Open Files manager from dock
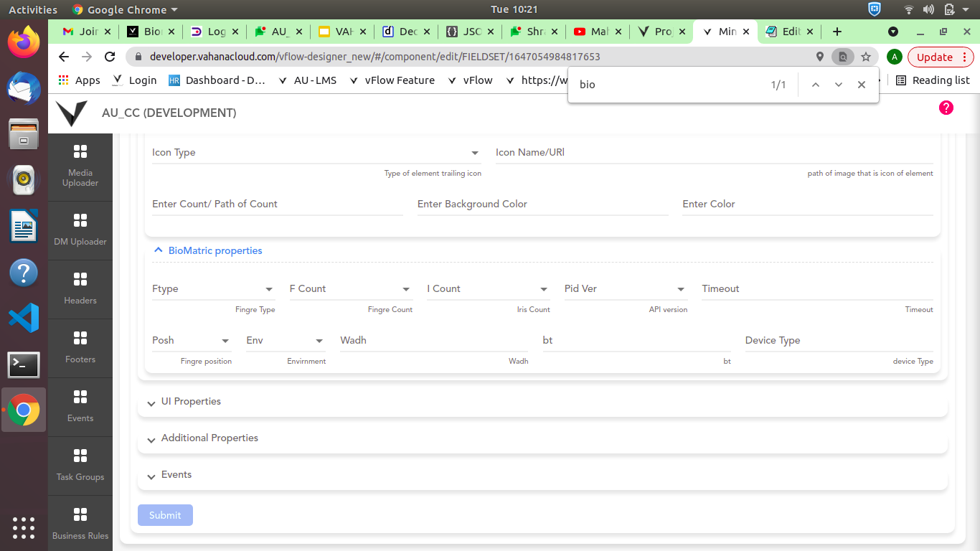Screen dimensions: 980x551 [x=24, y=133]
